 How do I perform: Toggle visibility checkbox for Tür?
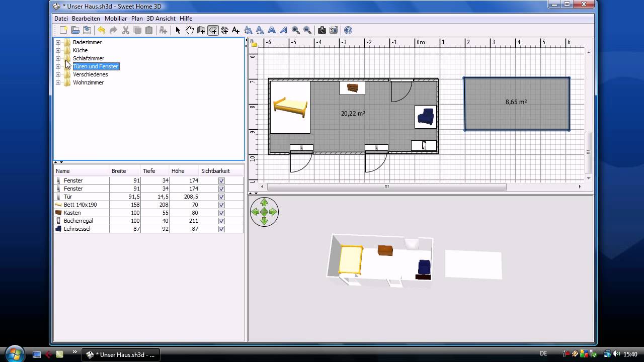point(221,197)
